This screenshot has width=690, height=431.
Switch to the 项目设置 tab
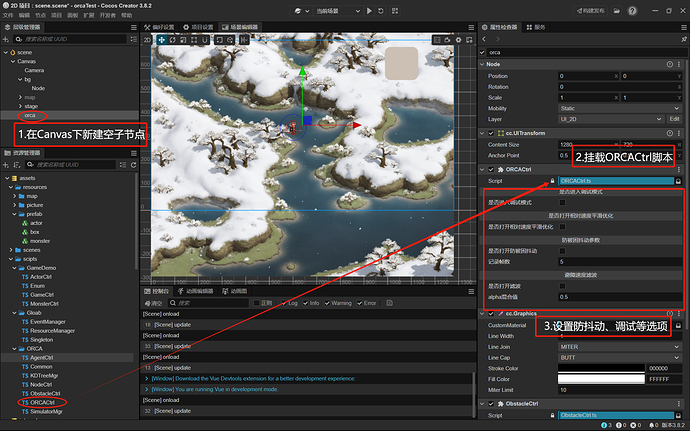pos(198,27)
